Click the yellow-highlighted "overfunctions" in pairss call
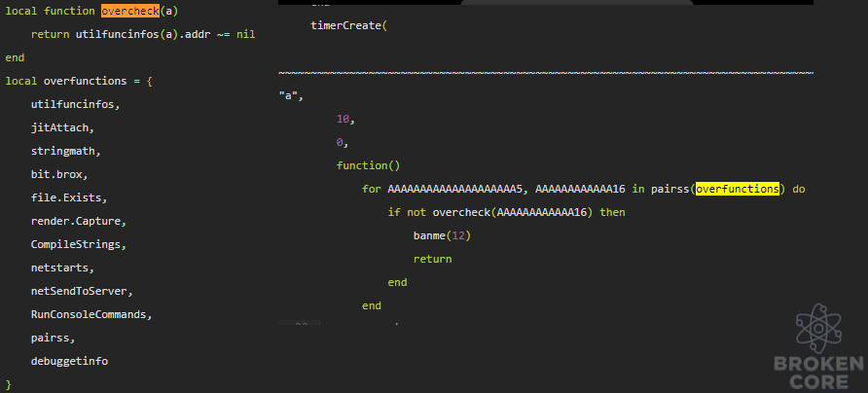Viewport: 868px width, 393px height. [738, 190]
